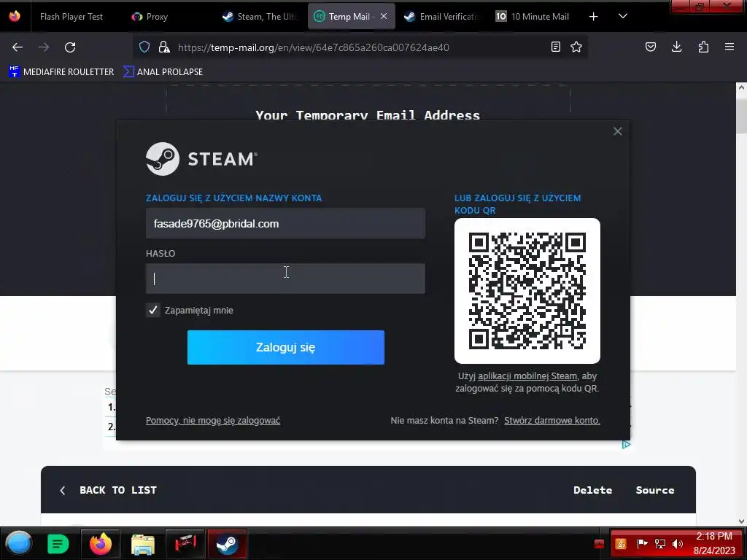The image size is (747, 560).
Task: Open the Firefox hamburger menu
Action: [729, 47]
